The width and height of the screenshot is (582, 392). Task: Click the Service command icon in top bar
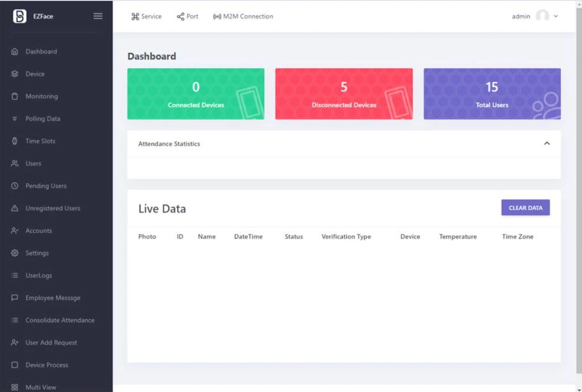135,17
